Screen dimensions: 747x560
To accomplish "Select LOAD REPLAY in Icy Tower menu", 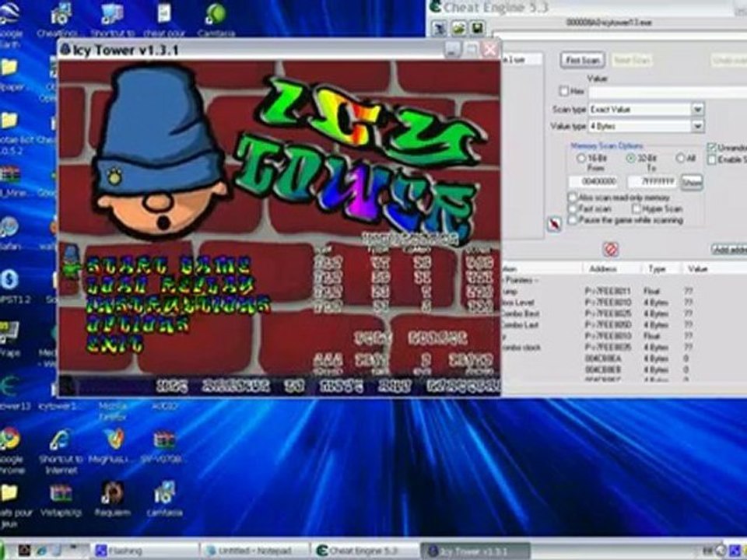I will point(170,285).
